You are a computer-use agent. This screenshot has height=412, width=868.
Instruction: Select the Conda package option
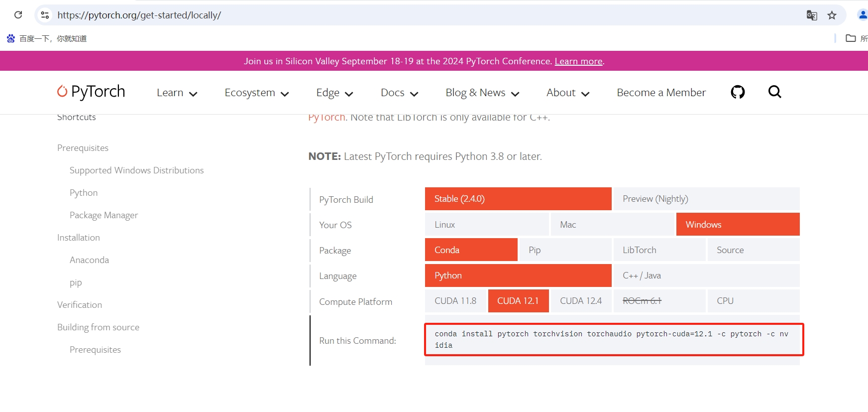471,250
